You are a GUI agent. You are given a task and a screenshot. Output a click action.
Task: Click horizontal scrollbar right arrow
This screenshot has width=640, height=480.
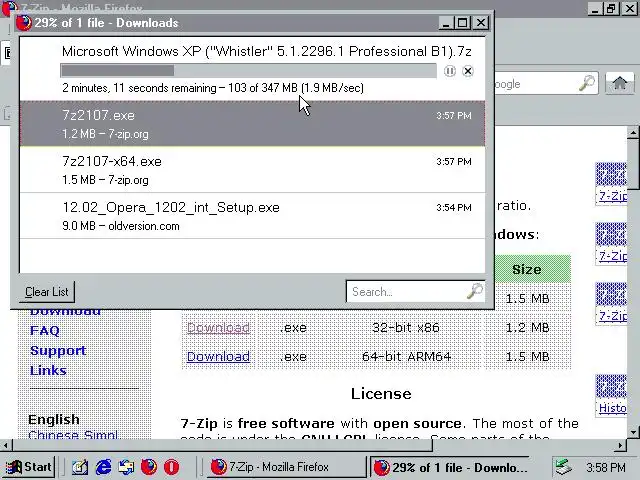click(x=620, y=445)
